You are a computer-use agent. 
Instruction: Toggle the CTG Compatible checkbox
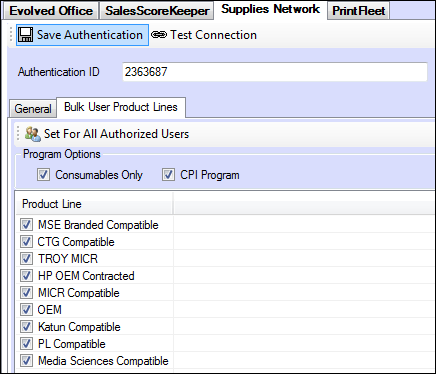pos(26,242)
